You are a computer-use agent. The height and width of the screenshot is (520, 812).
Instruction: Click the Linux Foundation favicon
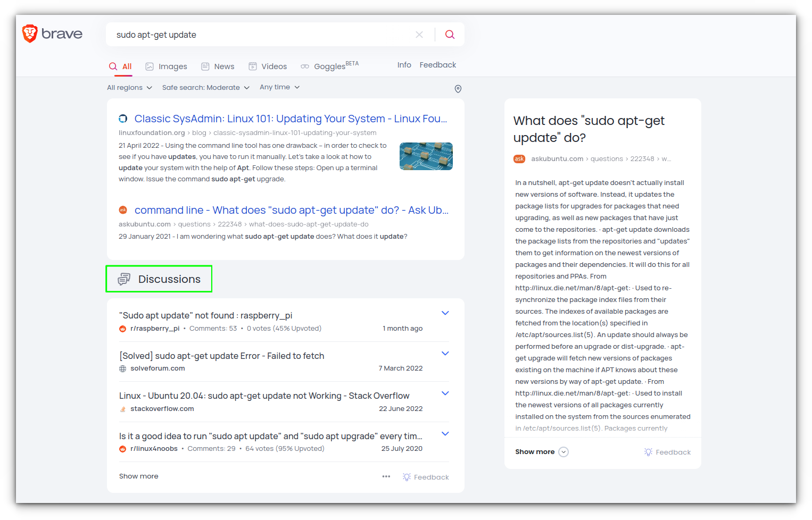pos(123,119)
